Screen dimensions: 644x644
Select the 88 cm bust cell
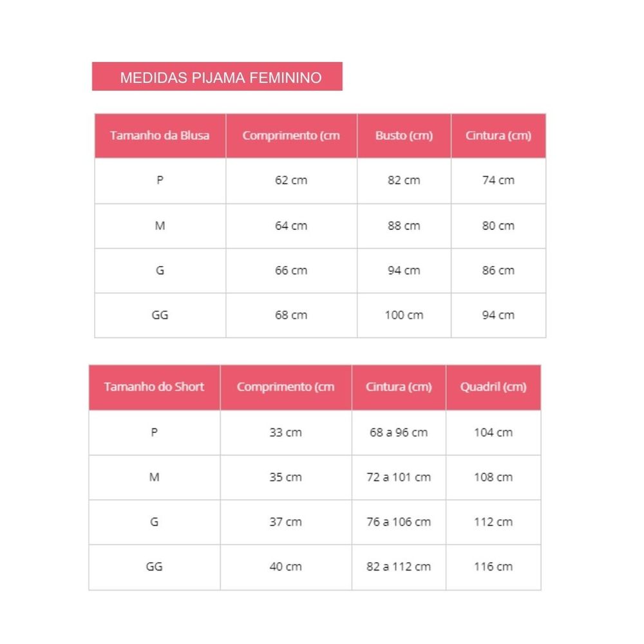(404, 226)
